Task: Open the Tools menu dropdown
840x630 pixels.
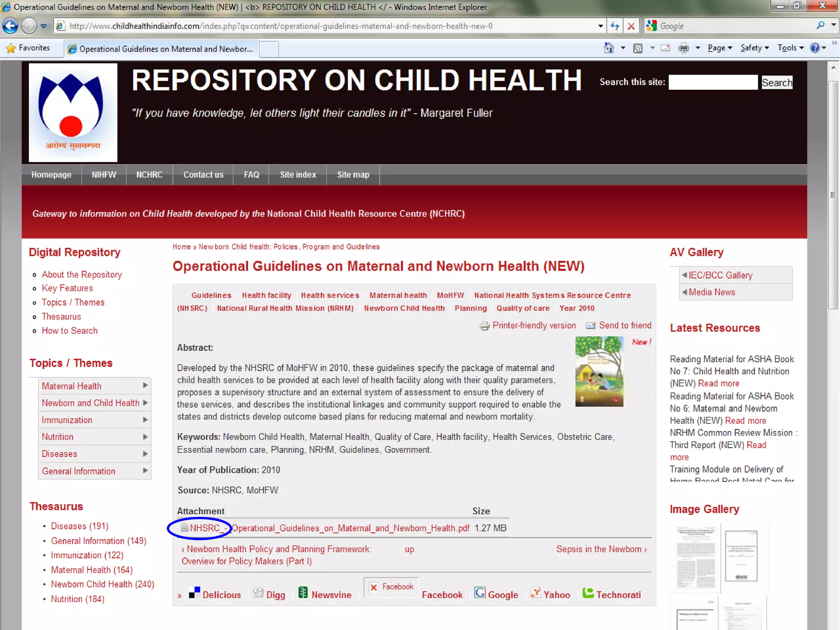Action: [x=790, y=48]
